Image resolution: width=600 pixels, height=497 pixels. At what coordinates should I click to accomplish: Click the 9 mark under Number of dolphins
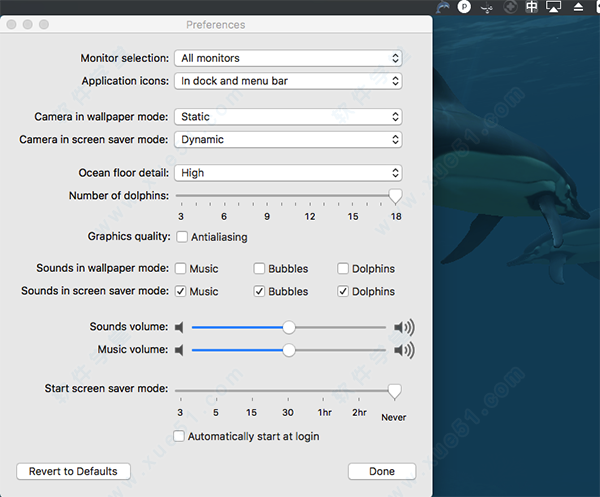[267, 217]
